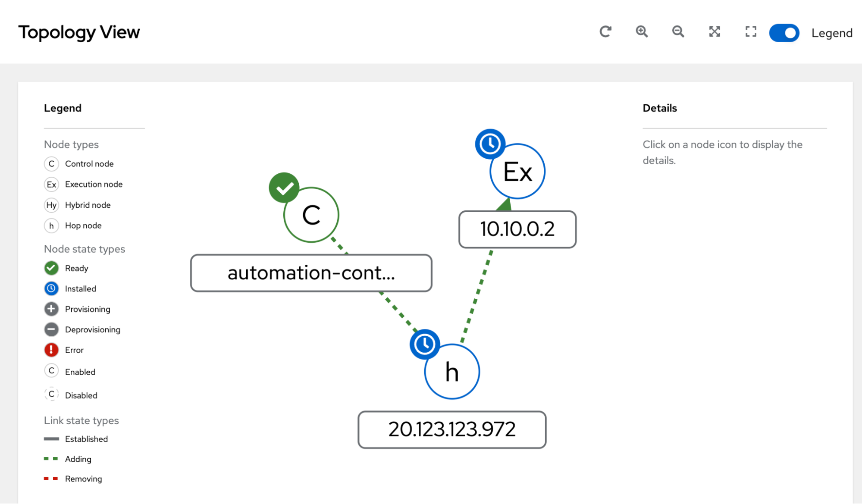Zoom in on the topology graph
Viewport: 862px width, 504px height.
coord(642,32)
